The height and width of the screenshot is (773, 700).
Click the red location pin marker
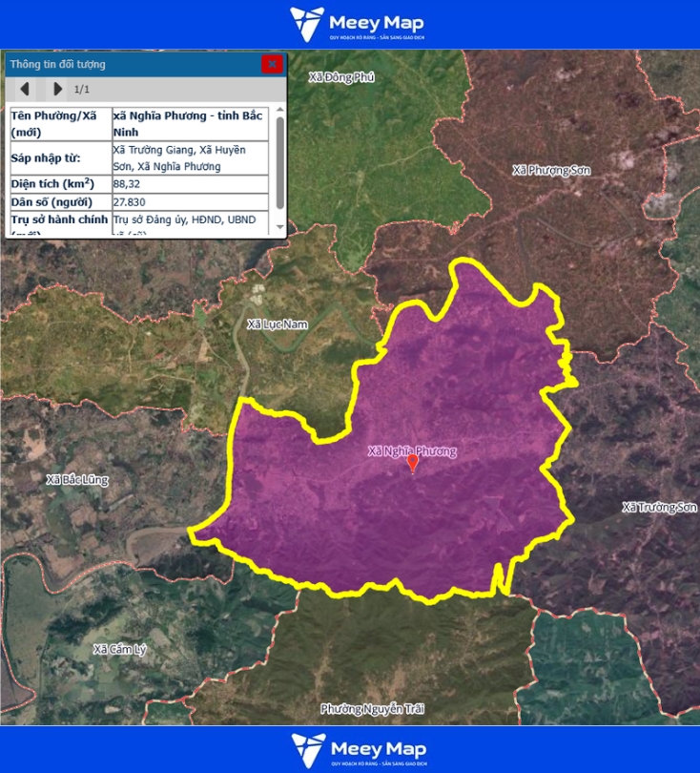pyautogui.click(x=412, y=464)
